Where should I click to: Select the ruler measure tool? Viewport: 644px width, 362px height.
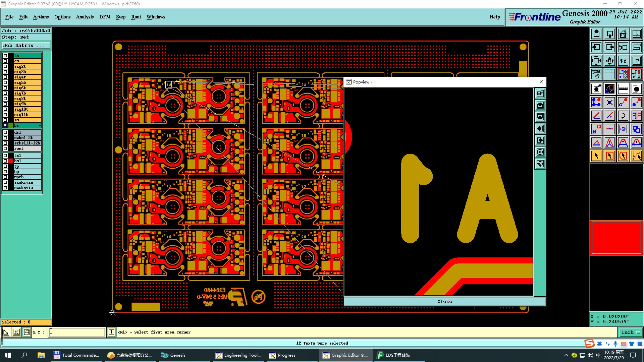[623, 89]
